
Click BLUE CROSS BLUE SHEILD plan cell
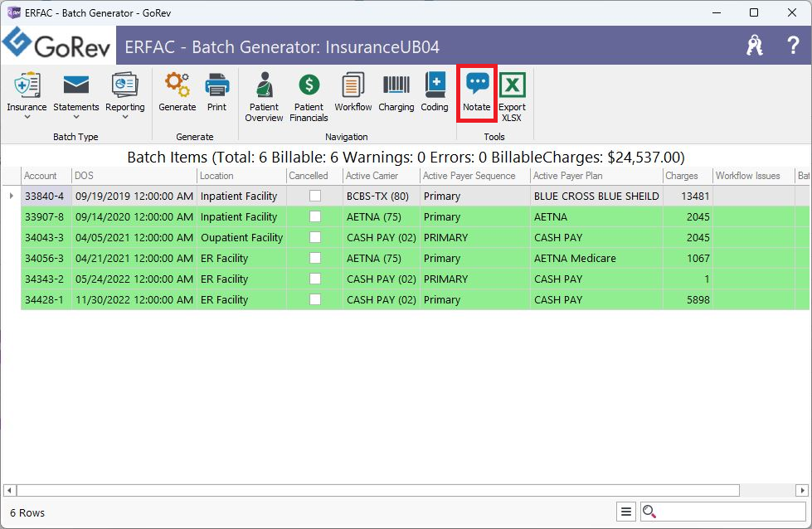[596, 196]
